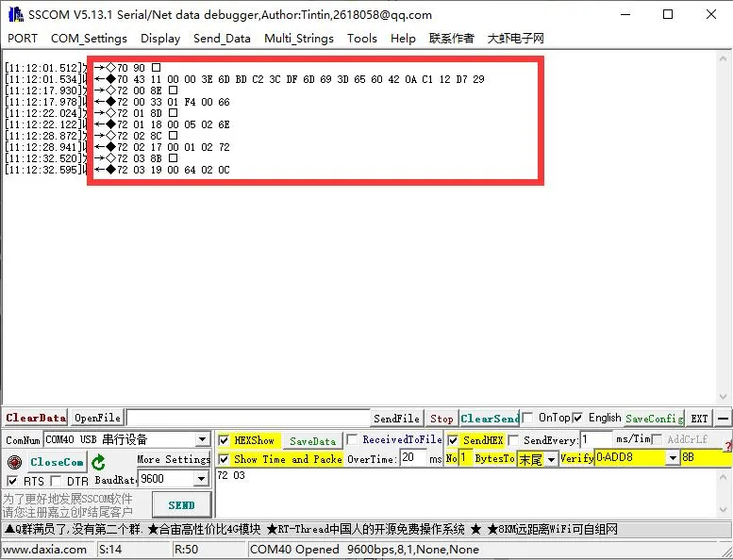Uncheck the English checkbox

coord(577,418)
